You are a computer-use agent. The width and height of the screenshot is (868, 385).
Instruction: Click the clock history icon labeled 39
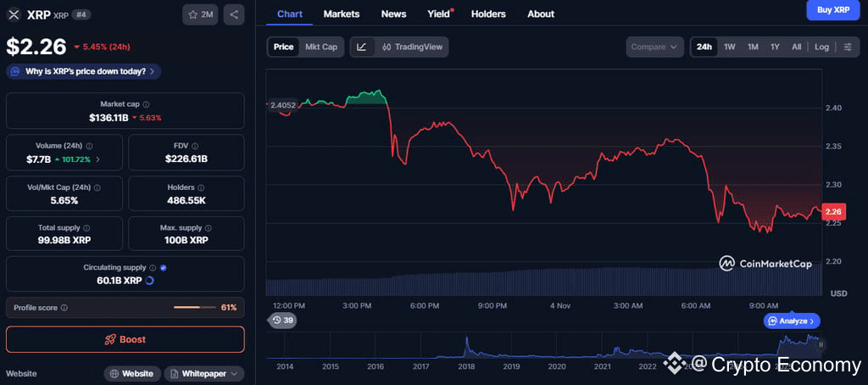coord(281,320)
